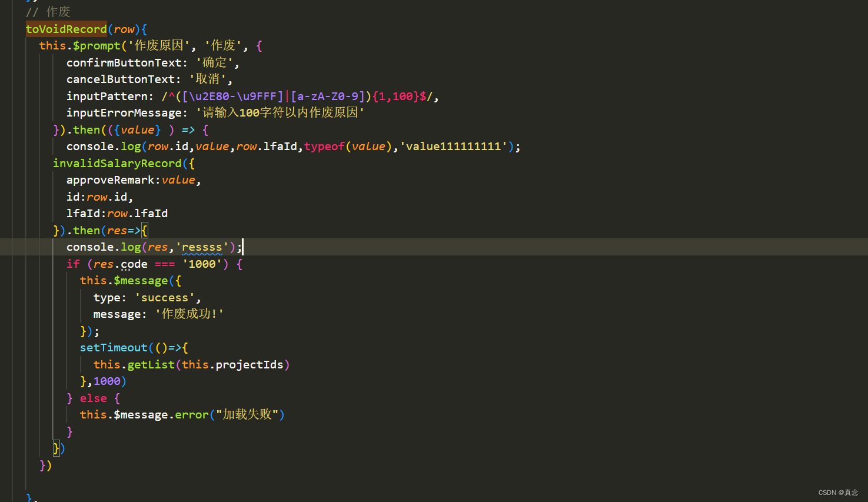This screenshot has width=868, height=502.
Task: Click the typeof keyword
Action: pyautogui.click(x=324, y=146)
